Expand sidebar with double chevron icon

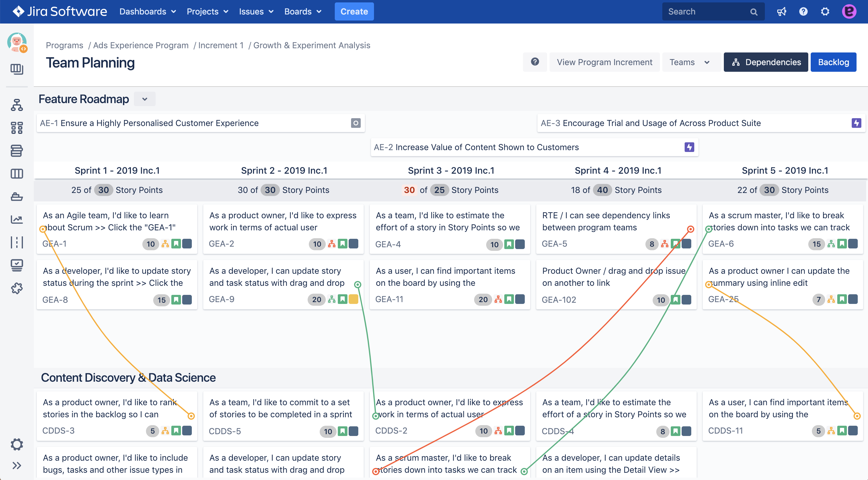pos(17,466)
